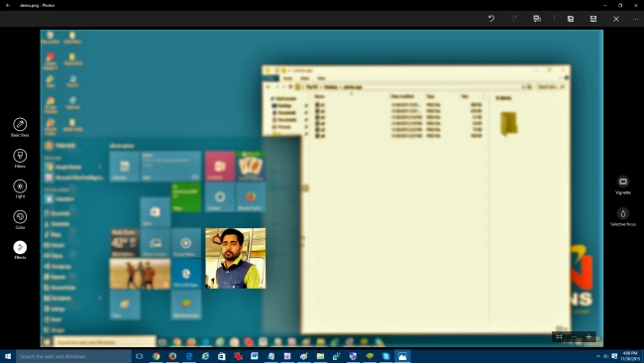This screenshot has width=644, height=363.
Task: Select the Effects editing category
Action: tap(20, 250)
